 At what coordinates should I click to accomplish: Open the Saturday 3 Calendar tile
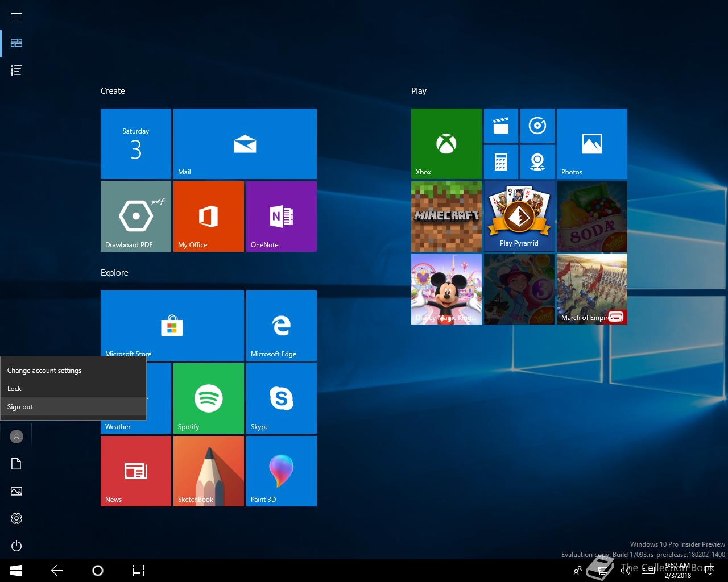(x=135, y=144)
